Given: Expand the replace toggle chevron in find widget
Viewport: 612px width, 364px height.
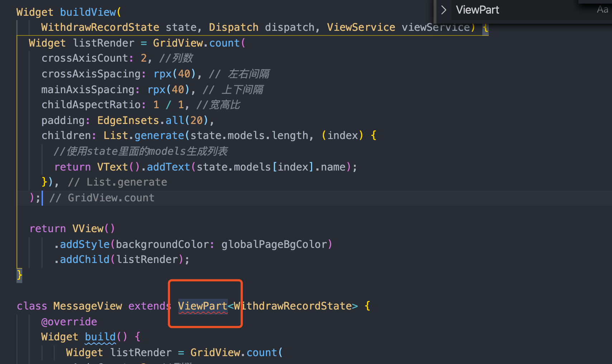Looking at the screenshot, I should click(444, 10).
